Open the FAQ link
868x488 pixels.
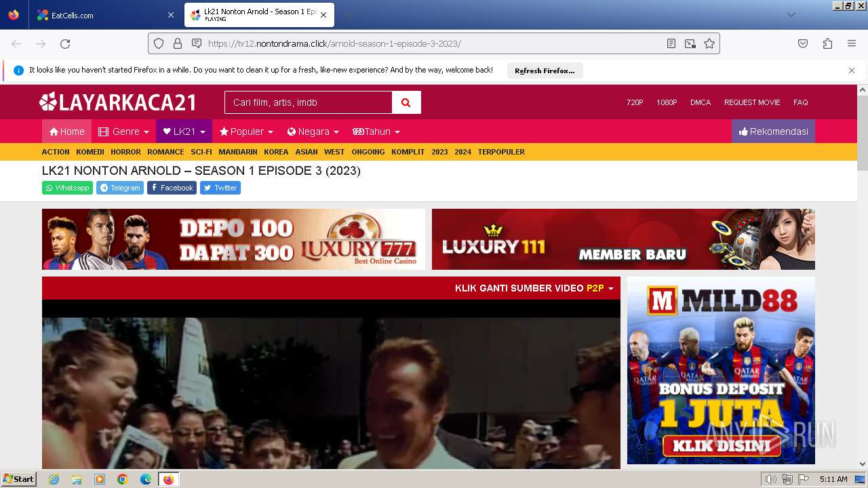click(x=801, y=102)
